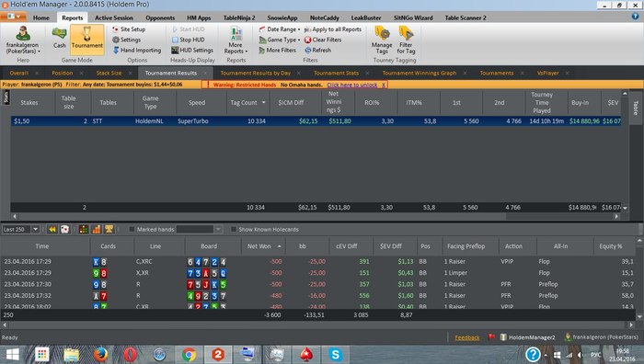Click the Net Won column sort arrow
The width and height of the screenshot is (644, 364).
(280, 246)
